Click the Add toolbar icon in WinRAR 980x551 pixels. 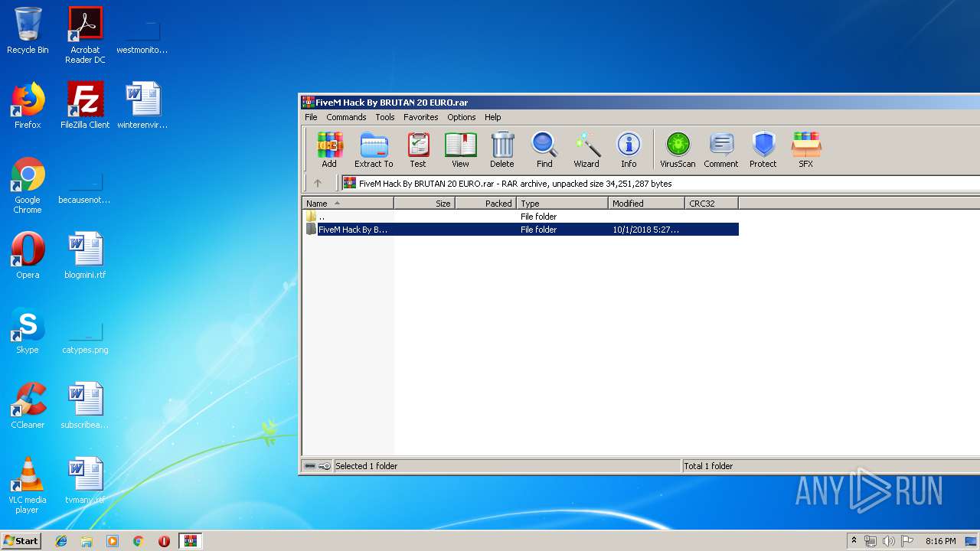(x=329, y=149)
